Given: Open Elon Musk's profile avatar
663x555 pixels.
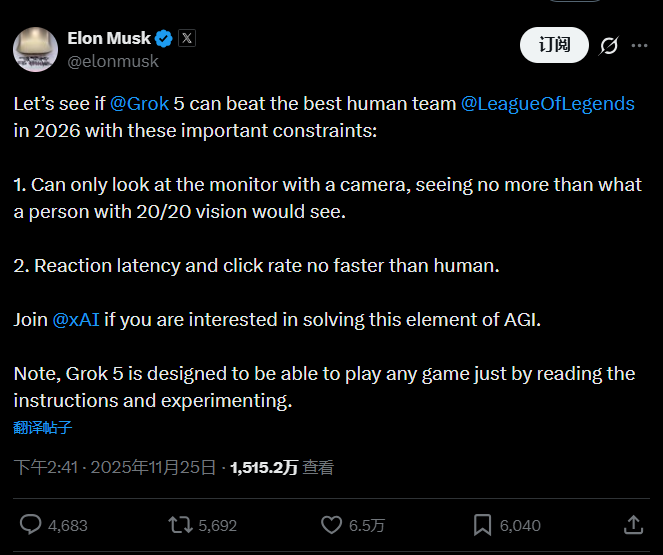Looking at the screenshot, I should click(x=34, y=49).
